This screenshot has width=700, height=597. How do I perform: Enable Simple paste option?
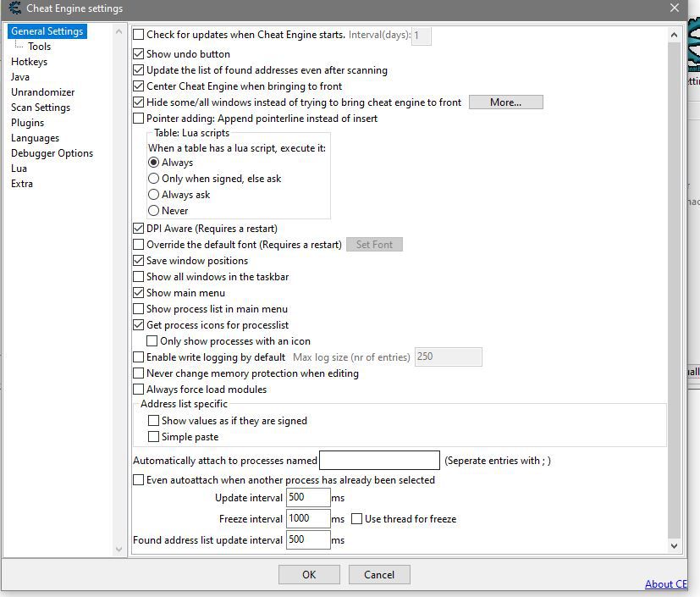pyautogui.click(x=153, y=437)
